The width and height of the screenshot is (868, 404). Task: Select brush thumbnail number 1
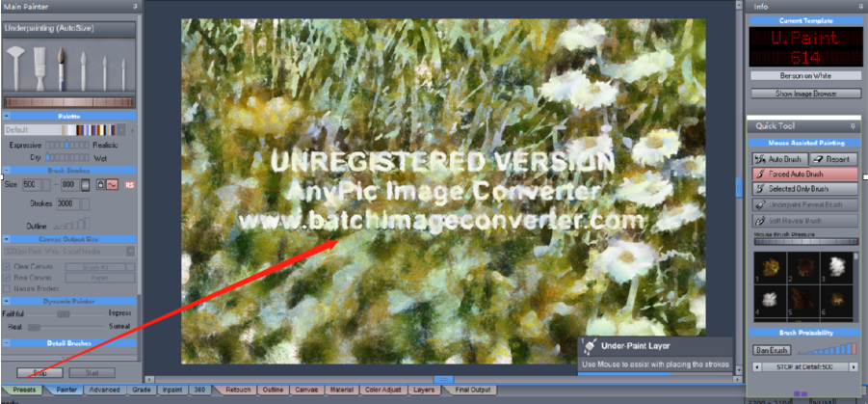pos(770,268)
